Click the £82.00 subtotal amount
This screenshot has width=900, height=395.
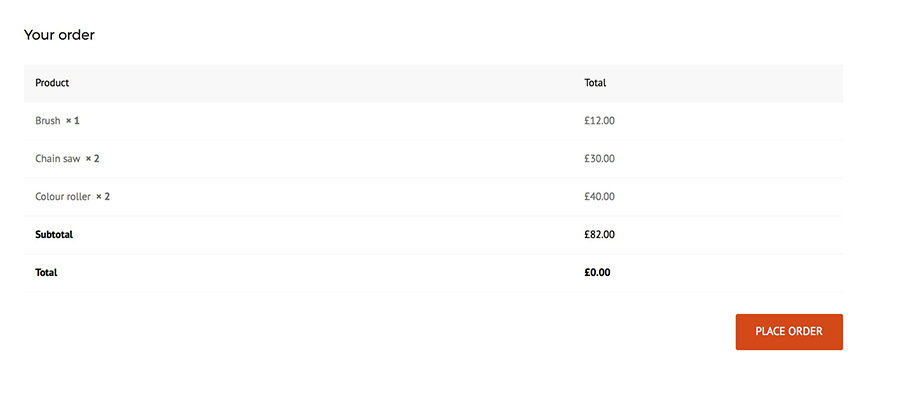[x=599, y=234]
